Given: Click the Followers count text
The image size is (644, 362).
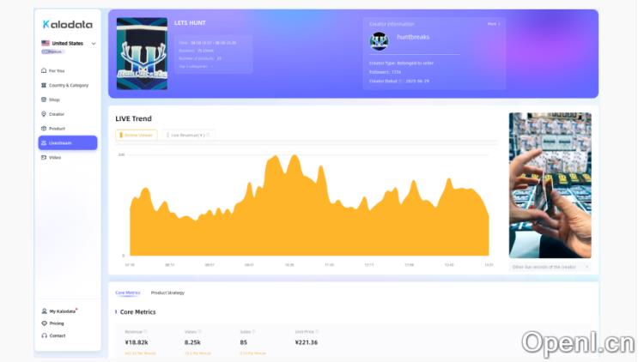Looking at the screenshot, I should pyautogui.click(x=385, y=72).
